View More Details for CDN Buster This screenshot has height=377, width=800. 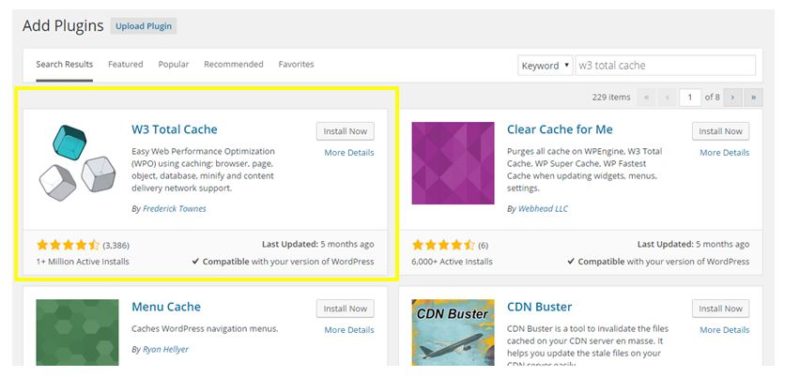click(x=724, y=330)
